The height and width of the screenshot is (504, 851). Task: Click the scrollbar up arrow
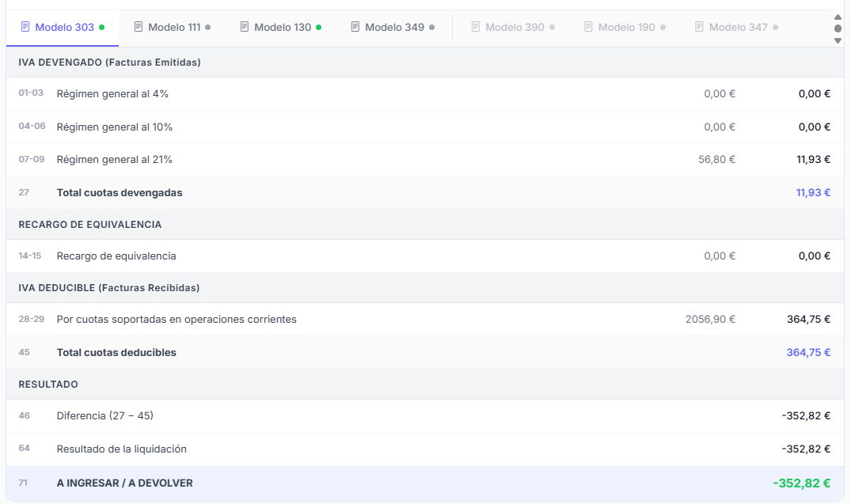click(838, 17)
